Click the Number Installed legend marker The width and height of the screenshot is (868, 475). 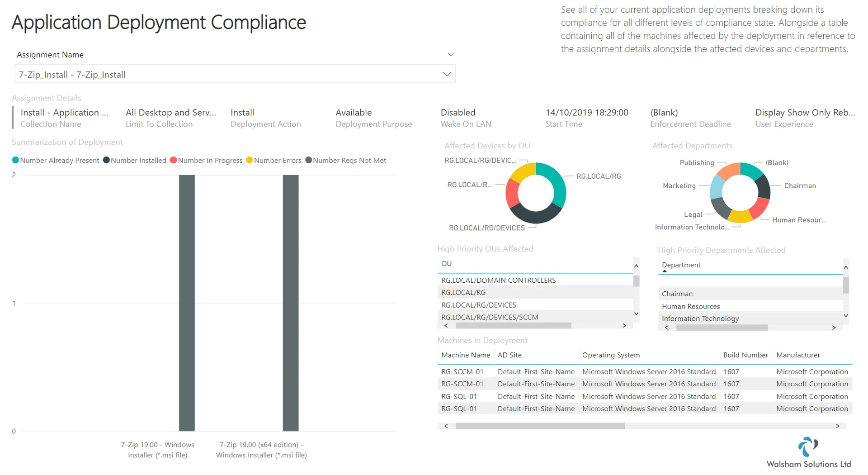pos(106,160)
